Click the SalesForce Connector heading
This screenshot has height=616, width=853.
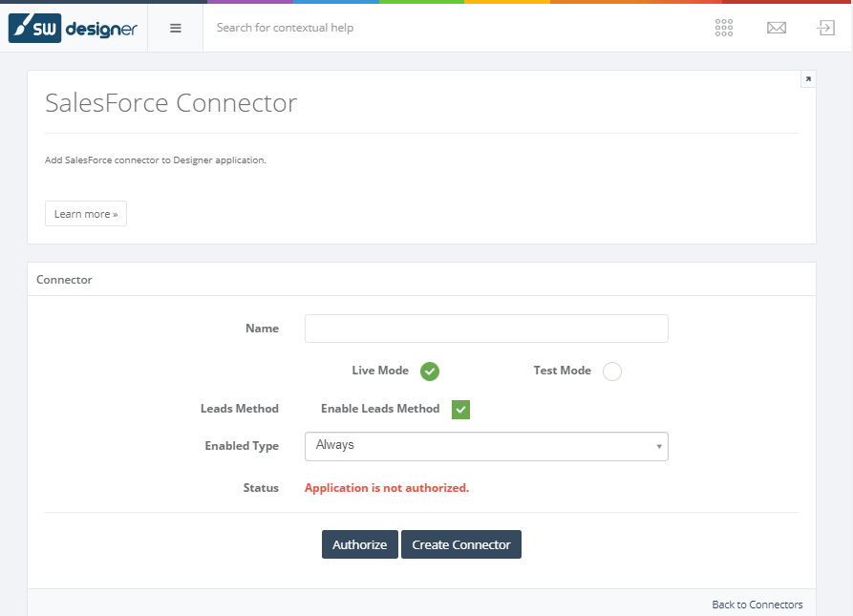(x=171, y=103)
